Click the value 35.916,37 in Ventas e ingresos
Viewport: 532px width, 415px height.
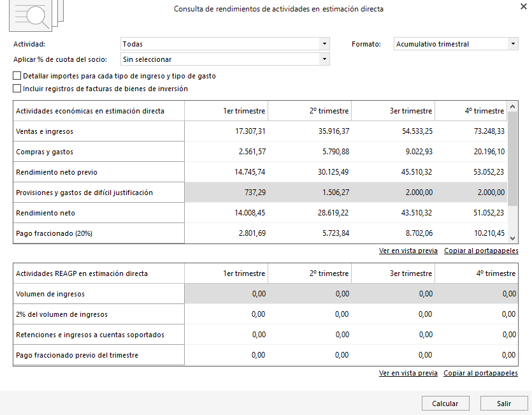(x=334, y=131)
